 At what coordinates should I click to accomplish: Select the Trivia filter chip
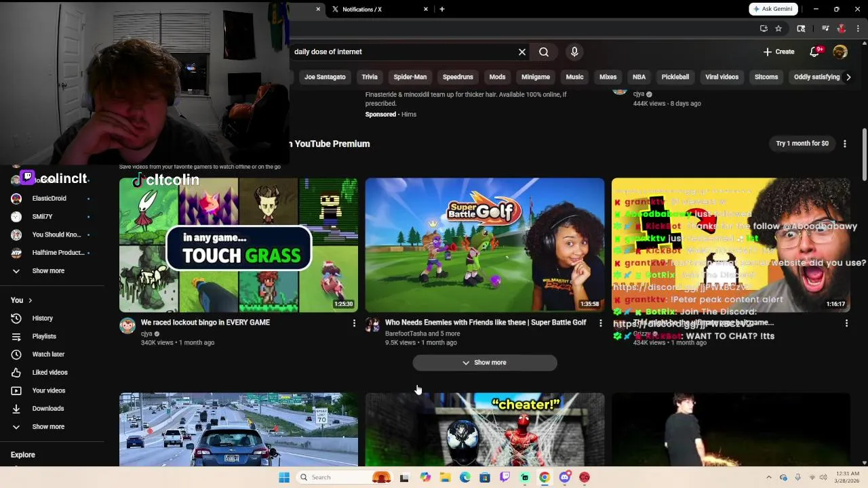coord(370,77)
